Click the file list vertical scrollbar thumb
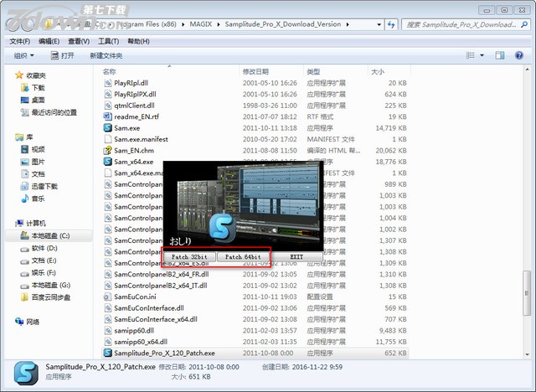 click(x=527, y=293)
